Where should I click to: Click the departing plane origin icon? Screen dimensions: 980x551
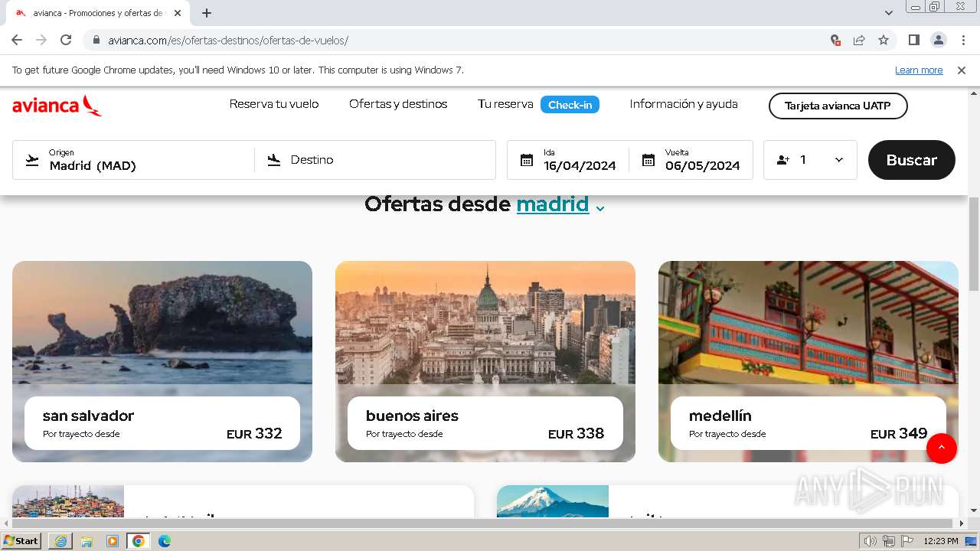click(x=32, y=160)
